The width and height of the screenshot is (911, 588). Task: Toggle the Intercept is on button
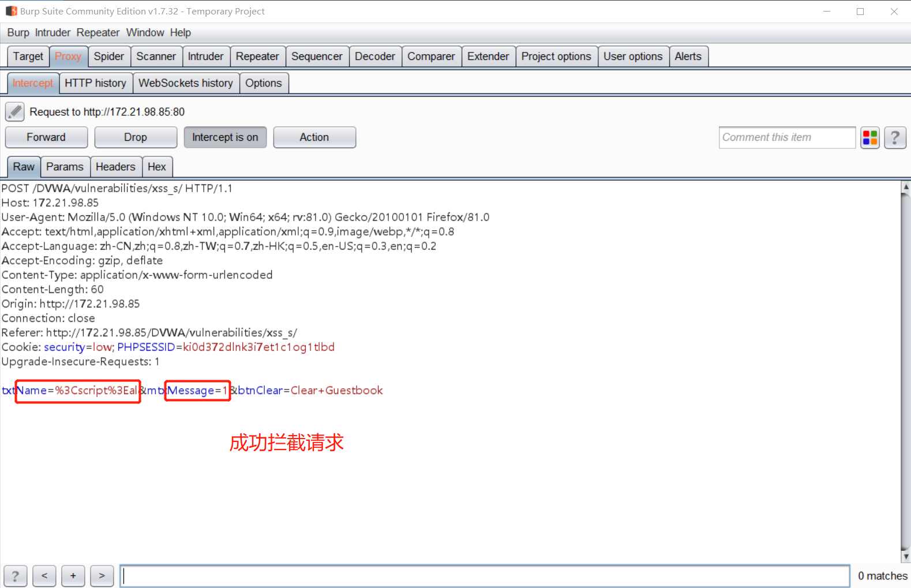(x=225, y=137)
